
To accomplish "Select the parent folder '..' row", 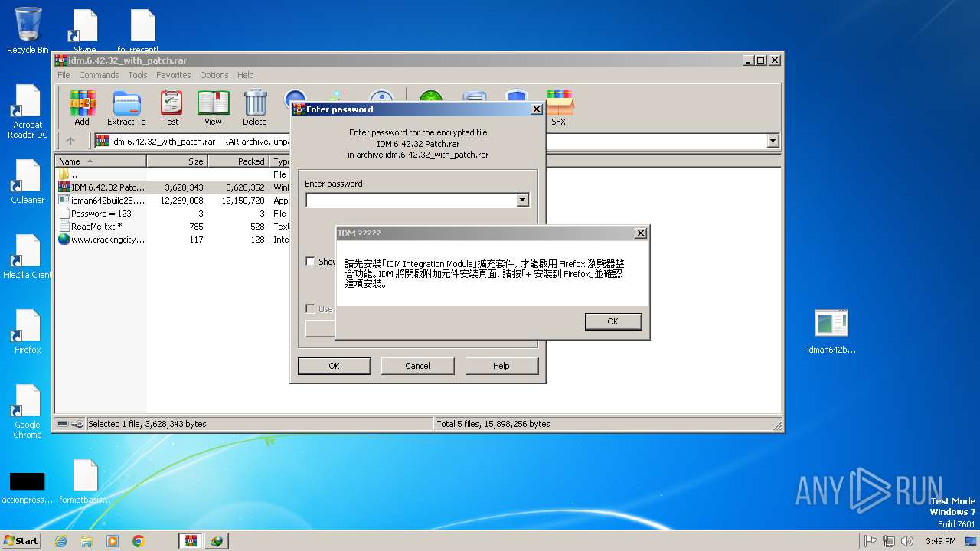I will (172, 174).
